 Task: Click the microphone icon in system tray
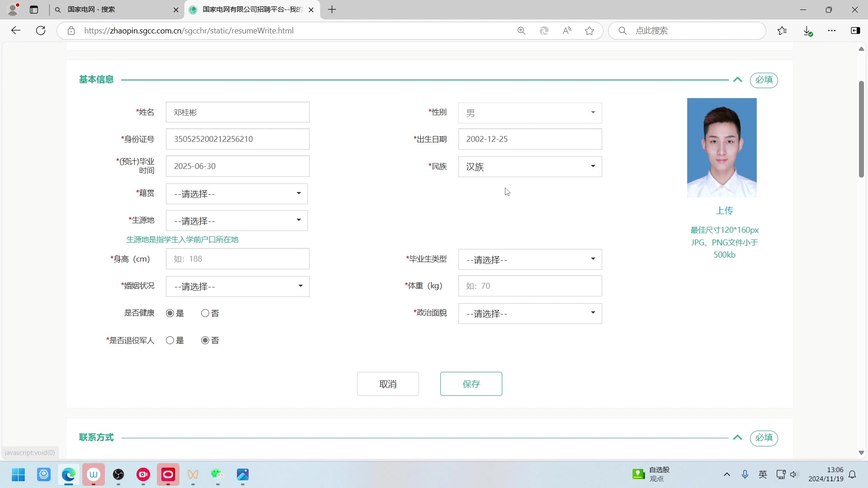[745, 474]
